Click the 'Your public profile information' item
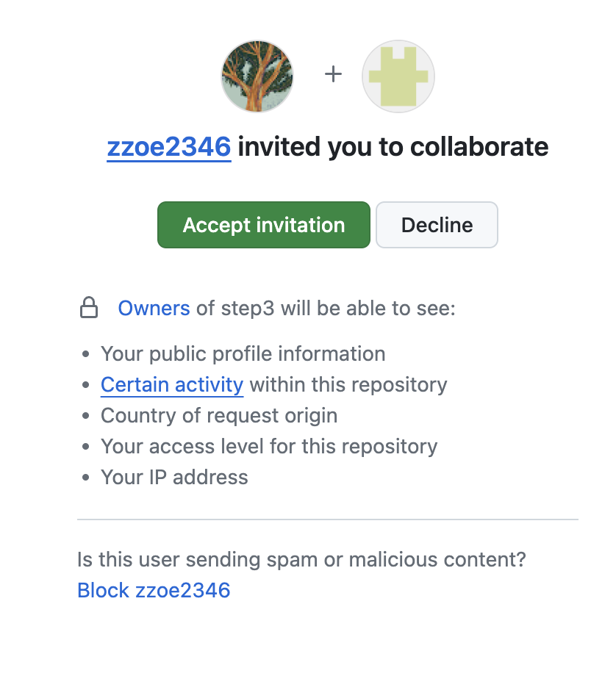 click(243, 353)
